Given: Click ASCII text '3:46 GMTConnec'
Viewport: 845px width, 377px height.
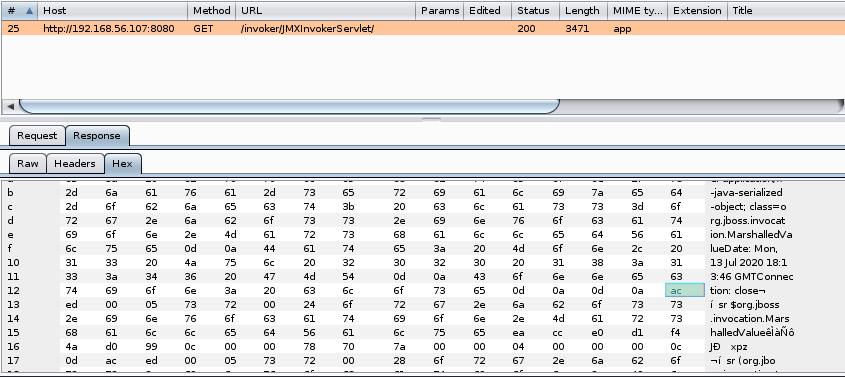Looking at the screenshot, I should click(751, 277).
